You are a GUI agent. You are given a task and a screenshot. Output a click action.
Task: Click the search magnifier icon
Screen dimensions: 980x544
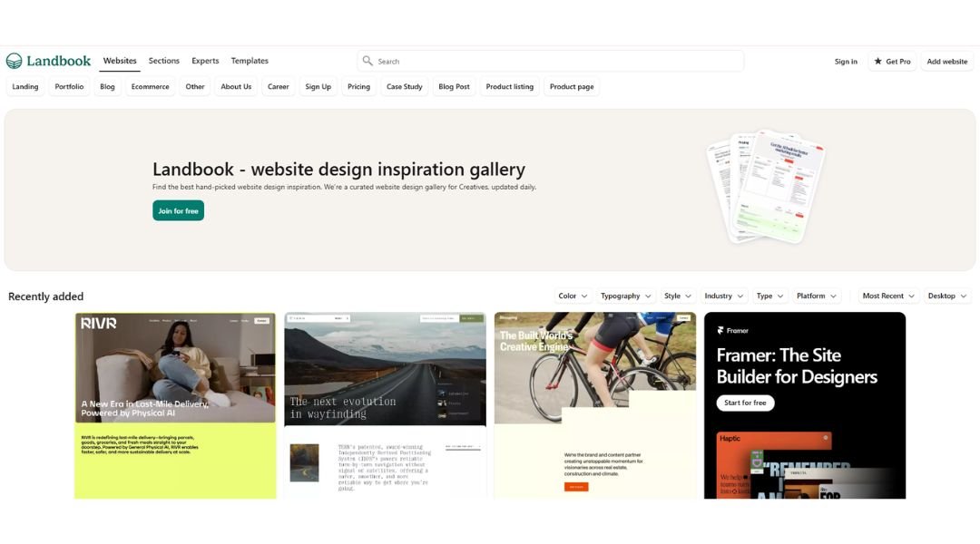[x=367, y=61]
